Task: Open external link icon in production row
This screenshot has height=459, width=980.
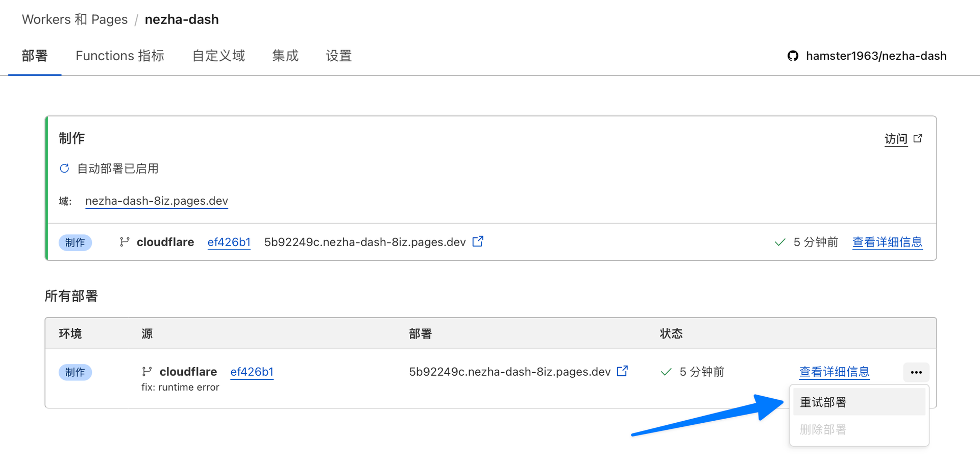Action: 478,241
